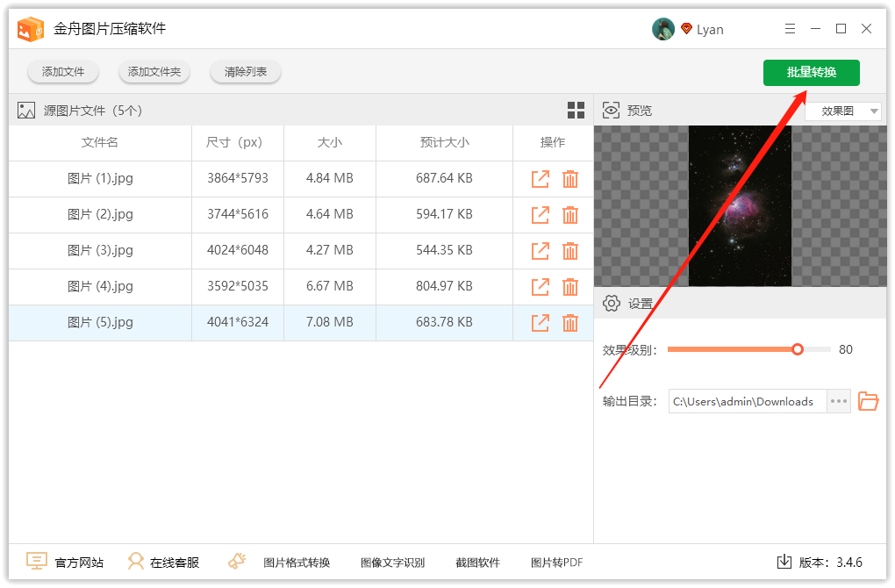This screenshot has height=588, width=895.
Task: Open the orange folder icon beside output directory
Action: (x=868, y=401)
